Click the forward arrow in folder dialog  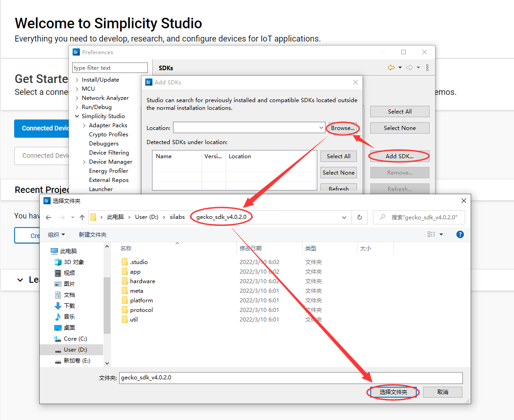pyautogui.click(x=62, y=218)
